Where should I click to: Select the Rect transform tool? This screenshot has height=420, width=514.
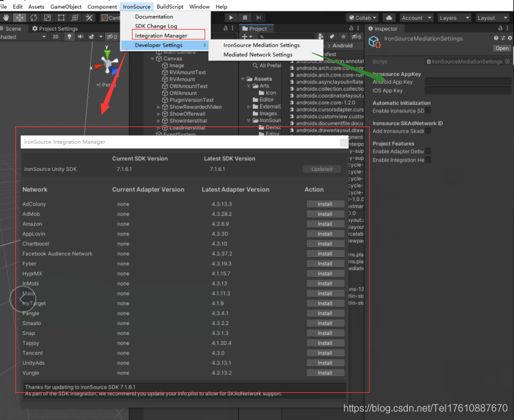pos(61,18)
